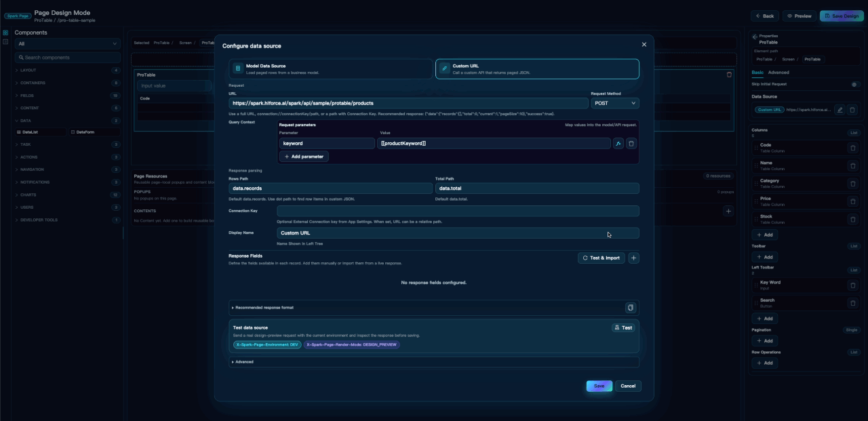Cancel the data source dialog
This screenshot has width=868, height=421.
click(x=628, y=386)
